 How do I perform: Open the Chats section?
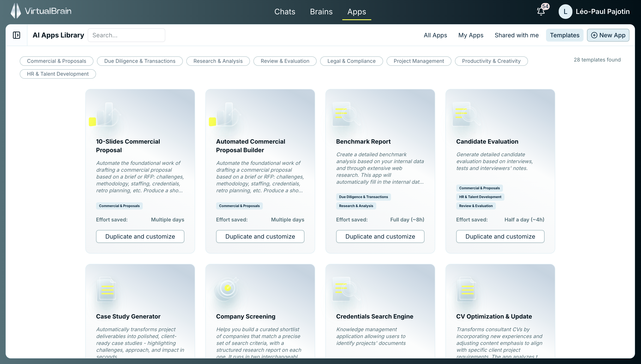click(285, 12)
